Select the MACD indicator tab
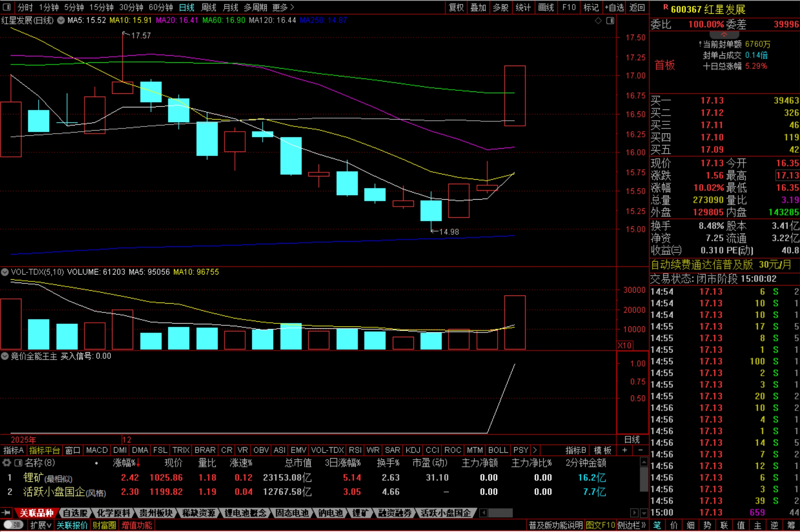Screen dimensions: 800x532 coord(97,450)
